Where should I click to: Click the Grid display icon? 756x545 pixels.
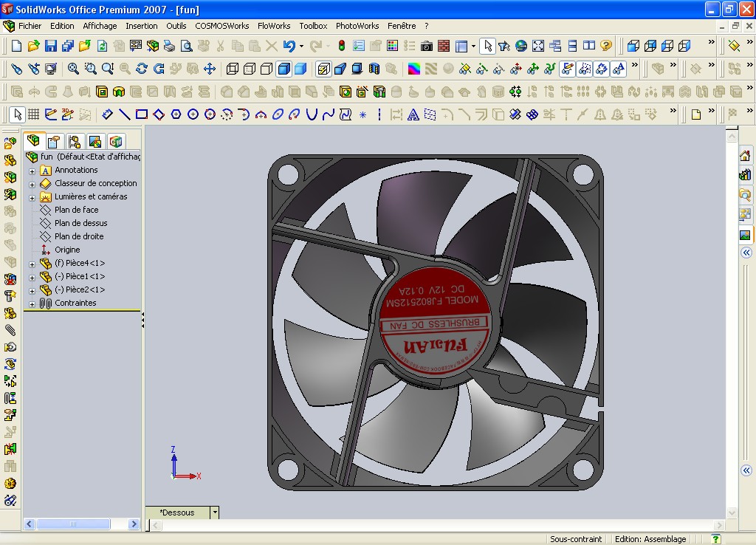(x=33, y=114)
